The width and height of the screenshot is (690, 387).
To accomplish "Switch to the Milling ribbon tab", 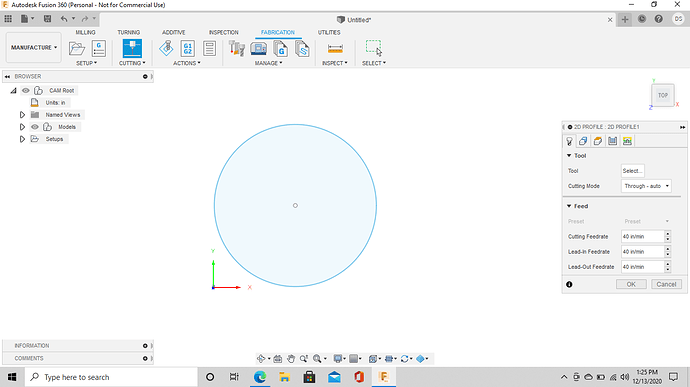I will click(85, 33).
